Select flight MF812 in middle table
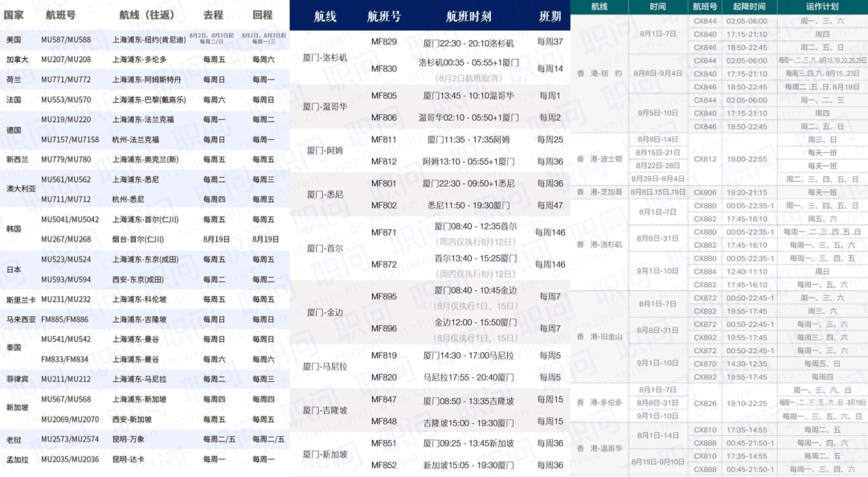Image resolution: width=868 pixels, height=477 pixels. tap(383, 162)
